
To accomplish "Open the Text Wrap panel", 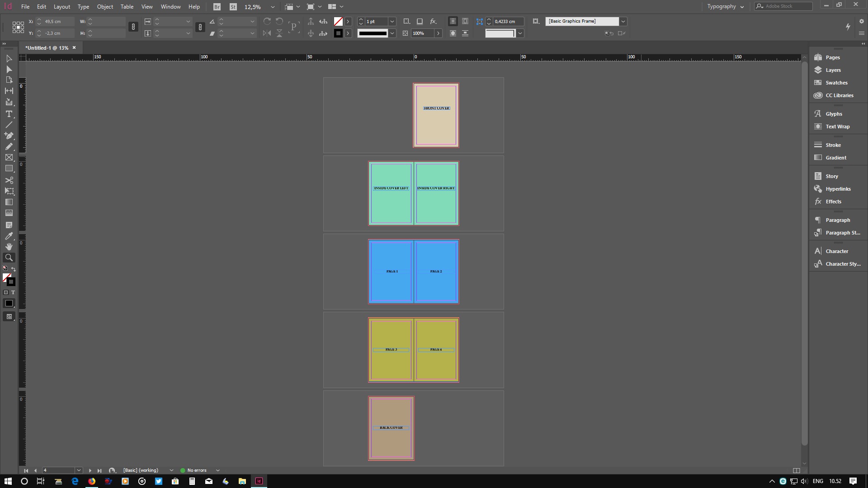I will coord(837,127).
